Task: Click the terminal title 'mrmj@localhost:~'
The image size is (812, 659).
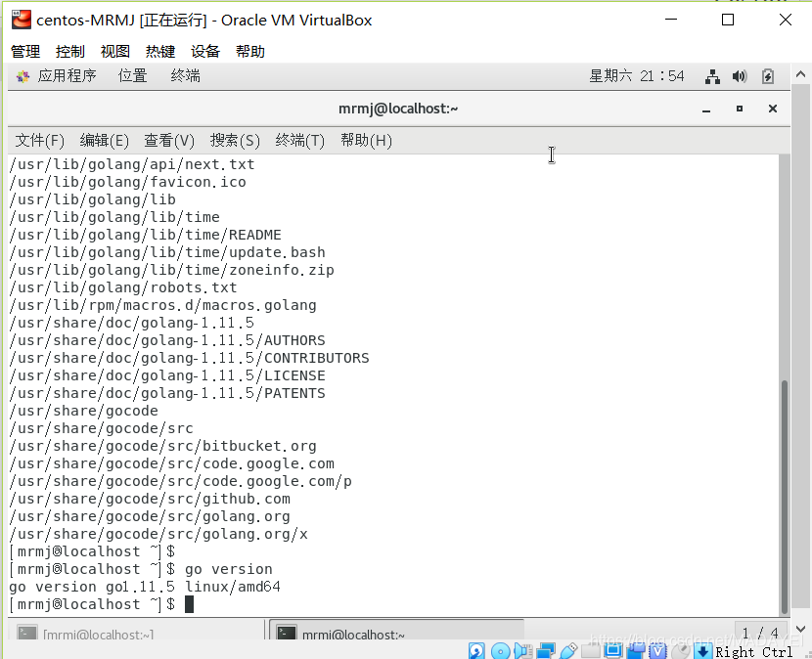Action: coord(398,109)
